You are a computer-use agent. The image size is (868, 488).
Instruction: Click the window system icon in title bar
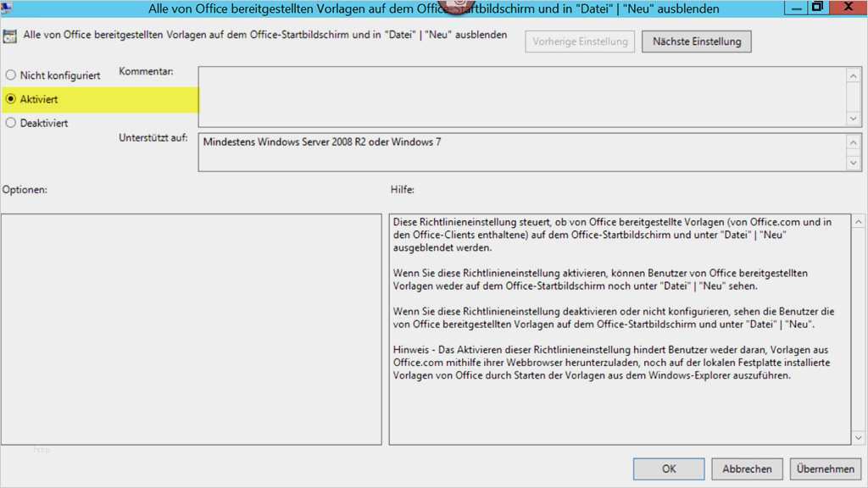tap(6, 8)
